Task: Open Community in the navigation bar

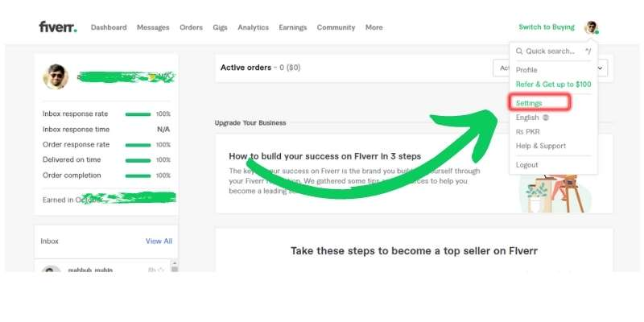Action: coord(336,27)
